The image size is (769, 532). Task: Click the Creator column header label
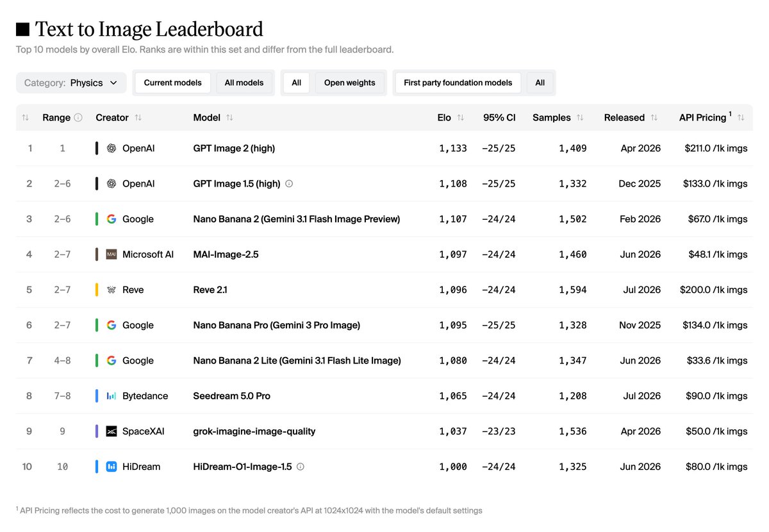point(112,118)
